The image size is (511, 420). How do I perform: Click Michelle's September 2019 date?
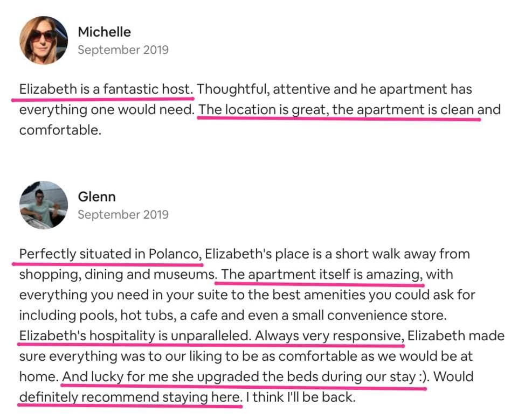click(123, 50)
